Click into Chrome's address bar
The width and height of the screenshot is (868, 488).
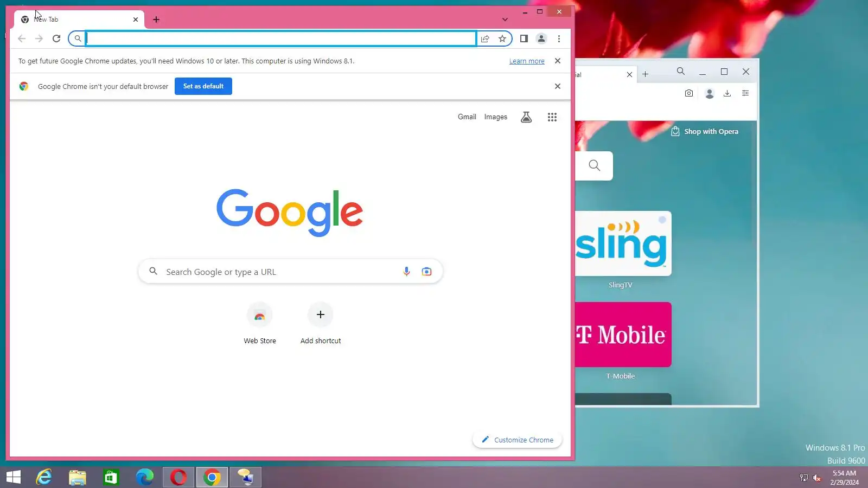282,38
